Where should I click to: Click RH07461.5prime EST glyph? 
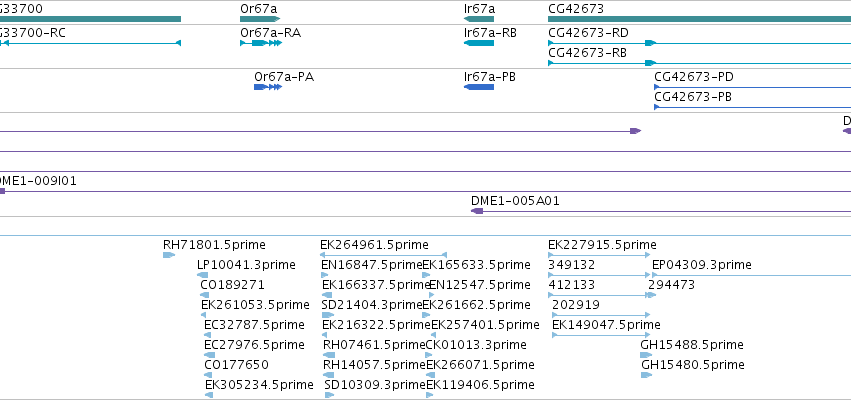(x=329, y=355)
